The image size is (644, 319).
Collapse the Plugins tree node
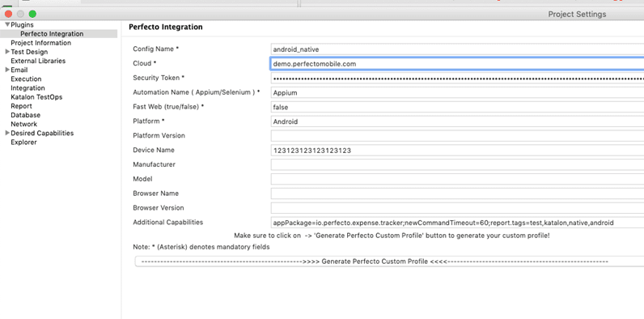pyautogui.click(x=7, y=24)
